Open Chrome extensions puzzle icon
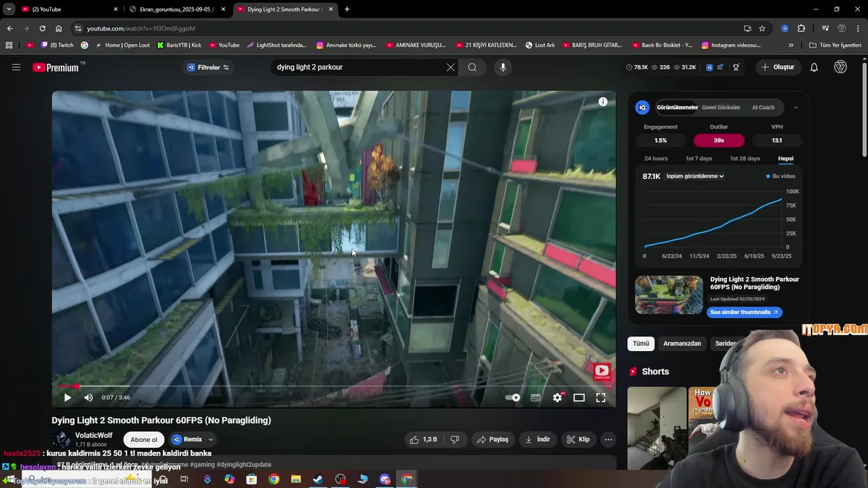This screenshot has width=868, height=488. coord(802,28)
